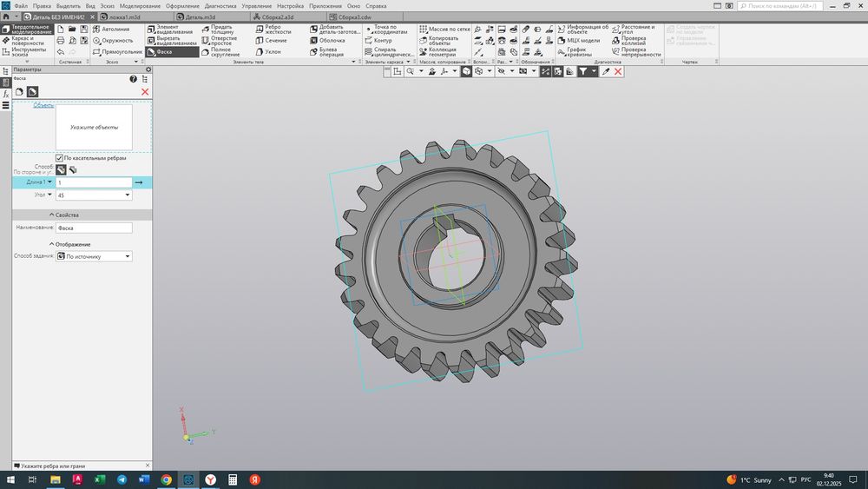Viewport: 868px width, 489px height.
Task: Choose Вырезать выдавливанием cut tool
Action: click(x=172, y=41)
